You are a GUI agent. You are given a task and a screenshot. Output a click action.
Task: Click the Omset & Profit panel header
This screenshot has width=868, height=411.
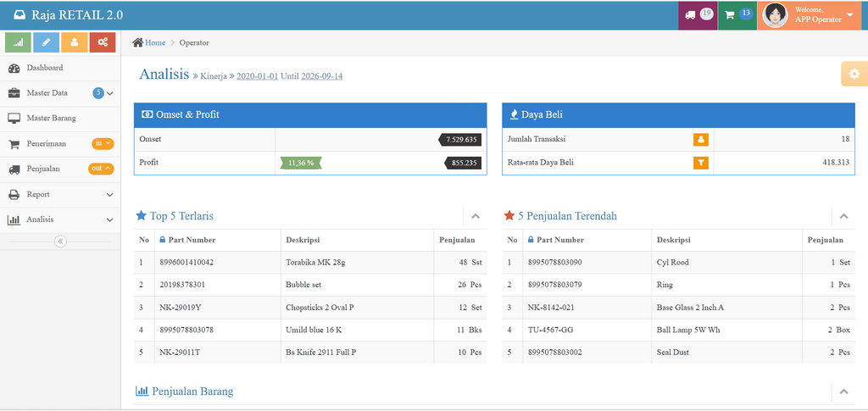(310, 115)
